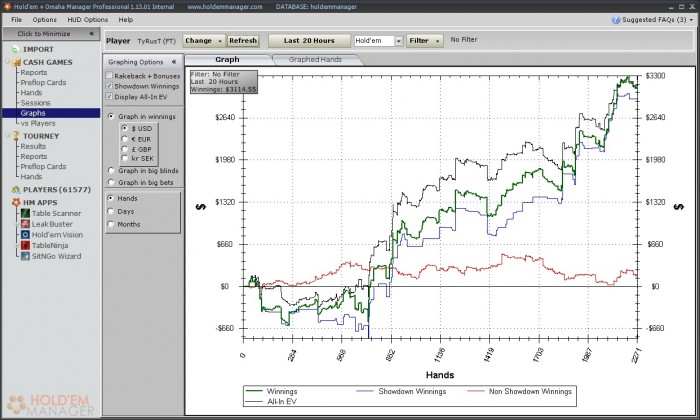Click the No Filter status text
Screen dimensions: 700x420
[x=464, y=40]
